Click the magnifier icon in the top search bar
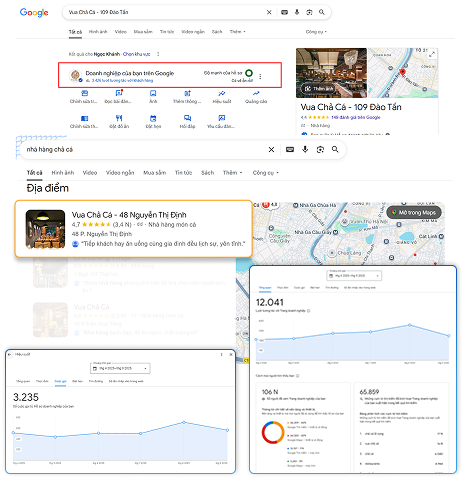Image resolution: width=464 pixels, height=479 pixels. pos(322,12)
